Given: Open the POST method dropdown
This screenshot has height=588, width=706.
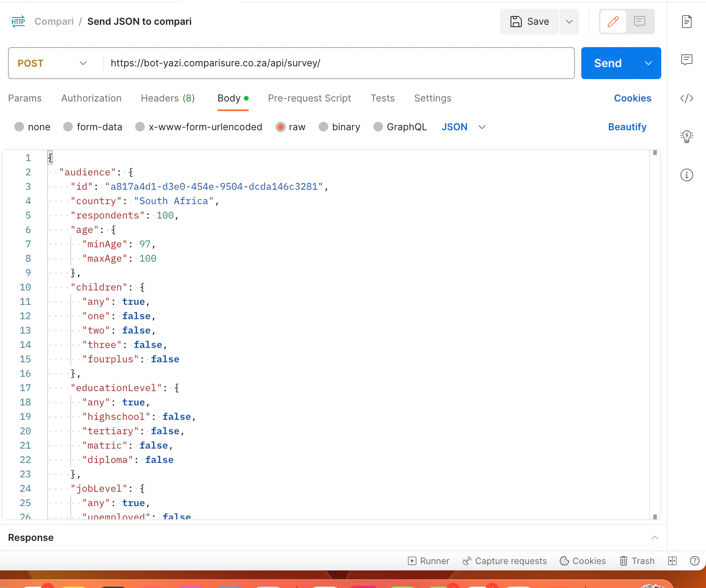Looking at the screenshot, I should click(x=52, y=63).
